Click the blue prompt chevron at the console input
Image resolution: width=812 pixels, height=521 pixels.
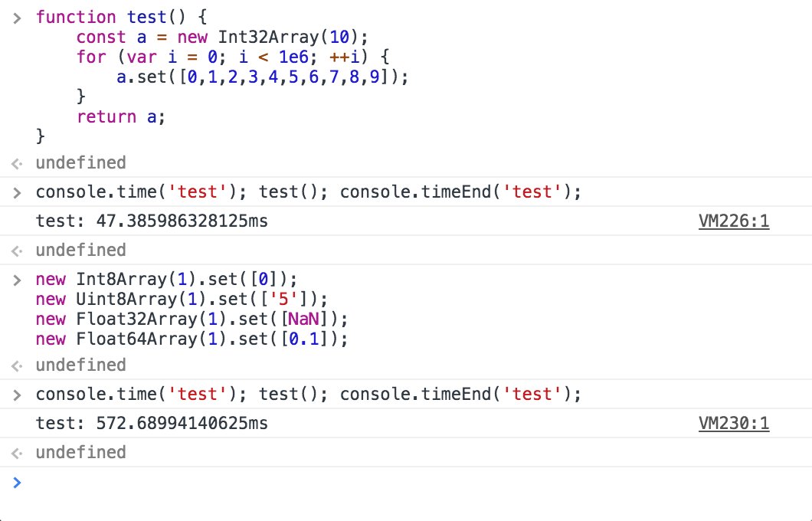pos(17,483)
